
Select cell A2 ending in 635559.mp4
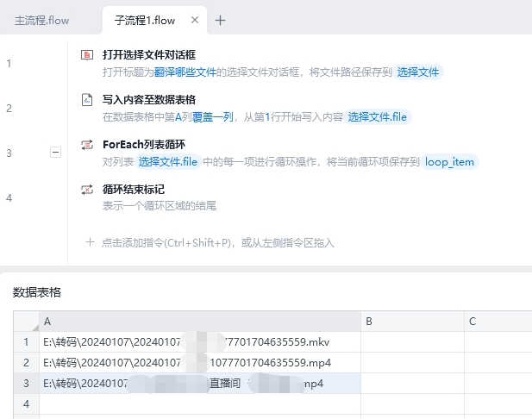tap(200, 363)
